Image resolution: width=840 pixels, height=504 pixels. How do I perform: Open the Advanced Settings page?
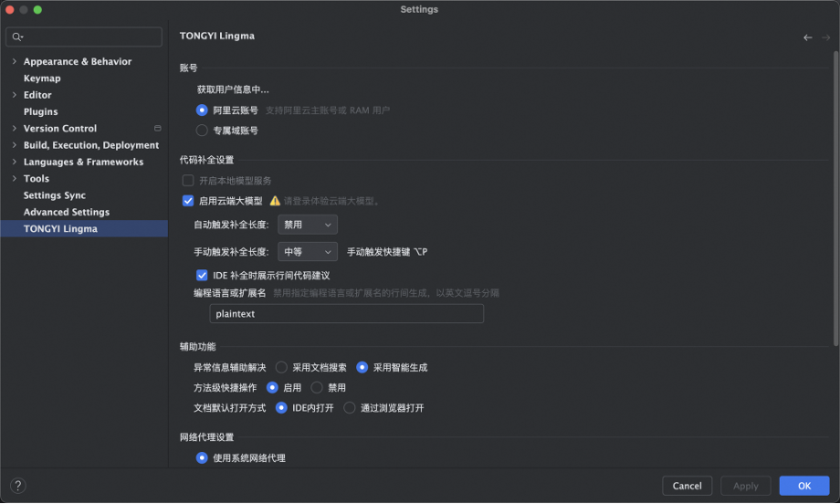tap(67, 212)
